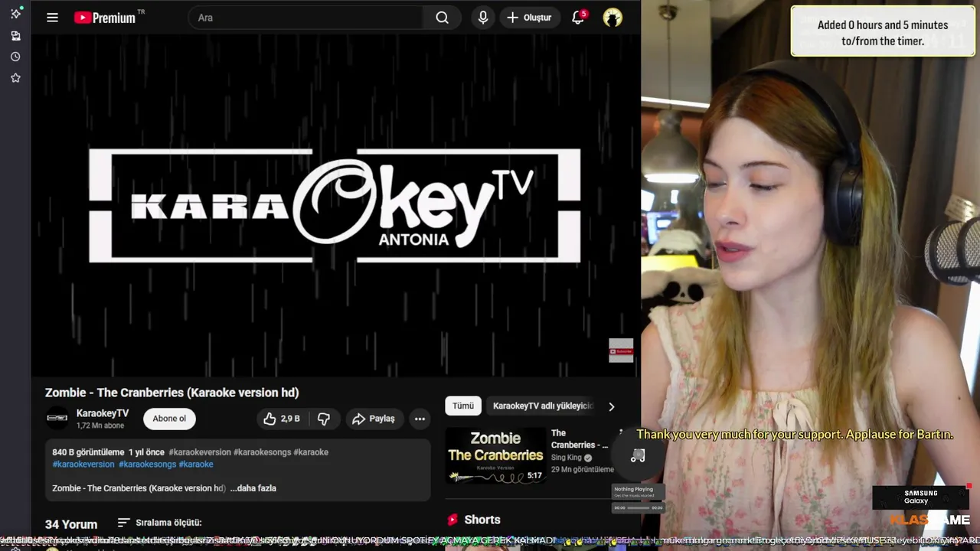Subscribe with the Abone ol button
The image size is (980, 551).
(x=169, y=419)
